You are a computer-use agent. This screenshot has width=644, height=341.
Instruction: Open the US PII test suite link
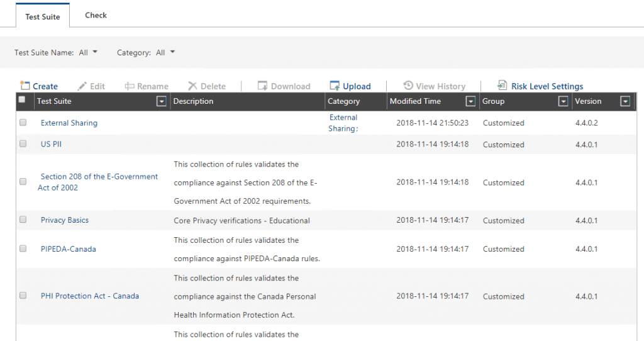click(51, 144)
